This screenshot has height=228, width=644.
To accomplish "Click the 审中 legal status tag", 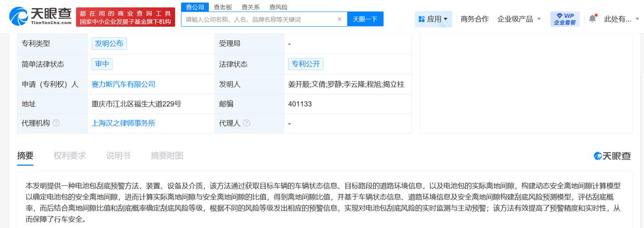I will (102, 64).
